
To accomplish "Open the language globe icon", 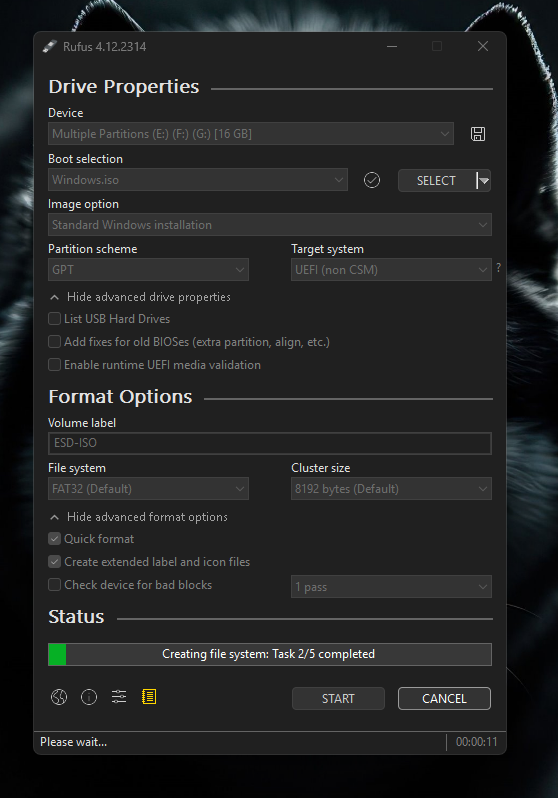I will [59, 697].
